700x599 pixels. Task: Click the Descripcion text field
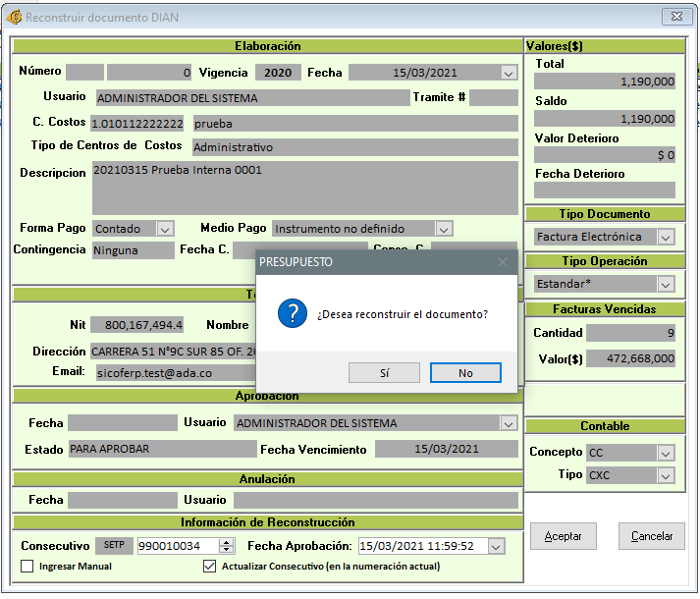pyautogui.click(x=304, y=188)
